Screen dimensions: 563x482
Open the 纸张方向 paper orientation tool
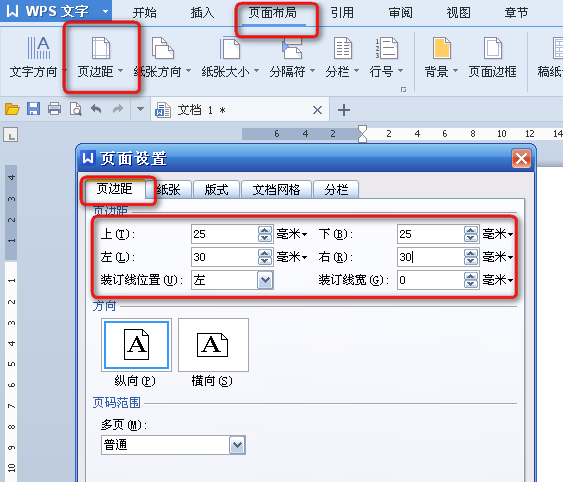tap(163, 57)
